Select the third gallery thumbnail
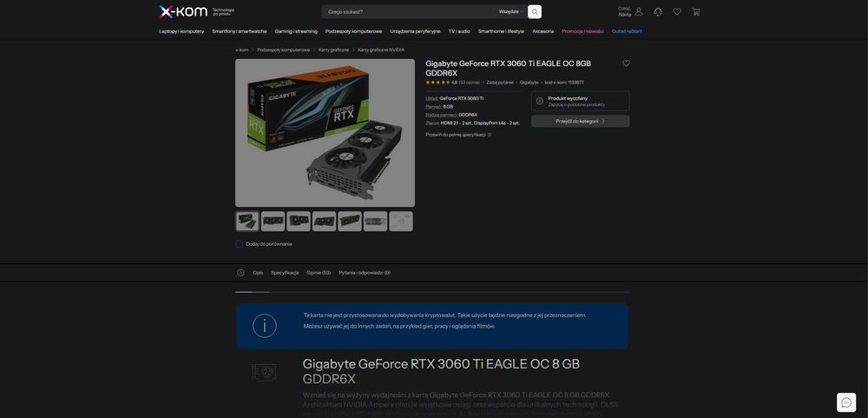The image size is (868, 418). pos(299,222)
